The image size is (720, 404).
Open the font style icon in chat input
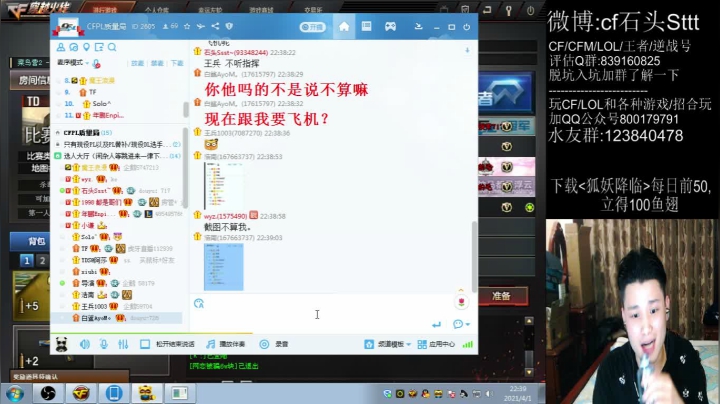pos(199,303)
